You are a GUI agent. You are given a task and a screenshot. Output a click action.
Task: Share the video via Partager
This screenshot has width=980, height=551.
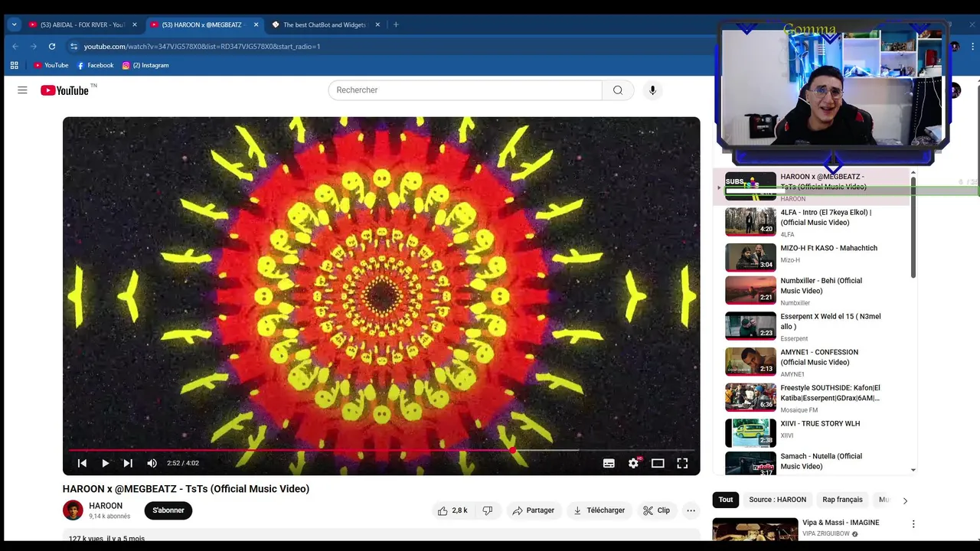point(534,510)
